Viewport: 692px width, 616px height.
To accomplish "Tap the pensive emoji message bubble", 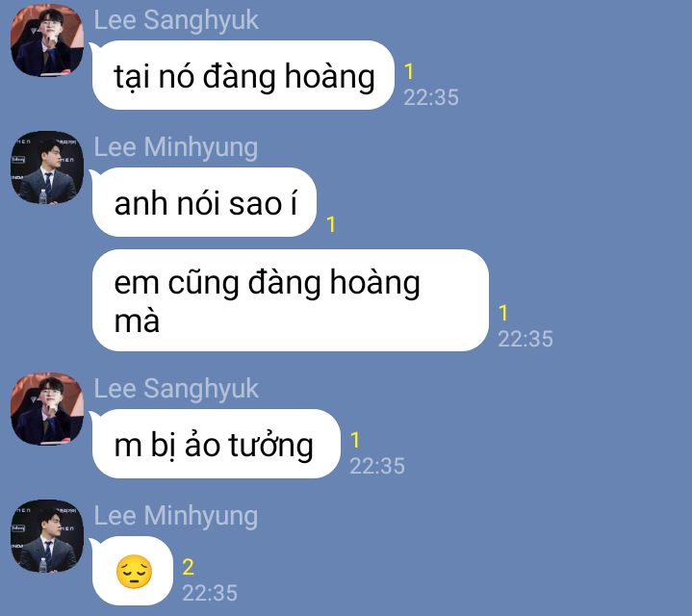I will [x=133, y=571].
